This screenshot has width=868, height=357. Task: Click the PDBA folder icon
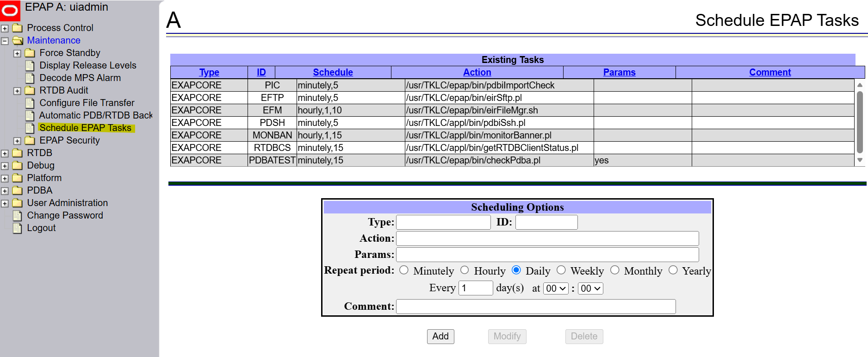tap(18, 190)
